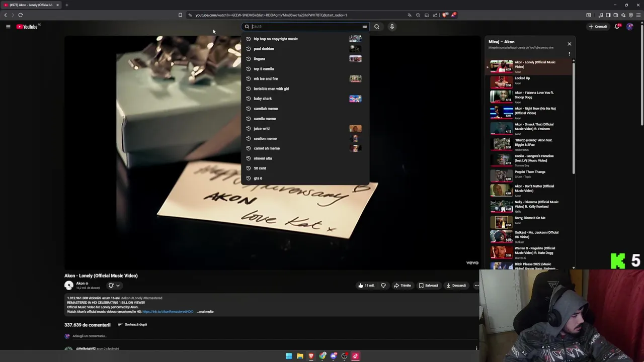The image size is (644, 362).
Task: Click the zoom magnifier icon in address bar
Action: [418, 15]
